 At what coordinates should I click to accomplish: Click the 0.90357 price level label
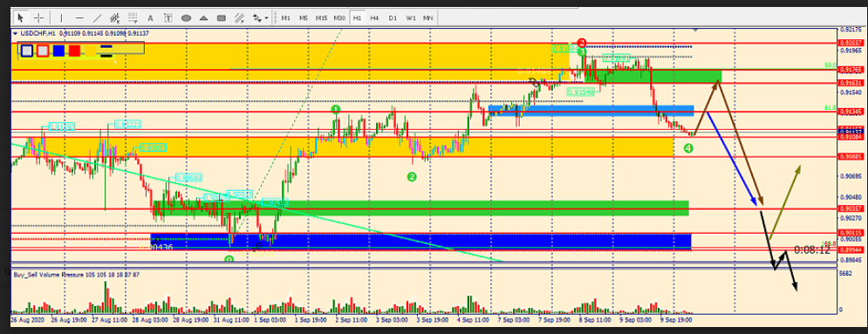coord(851,208)
